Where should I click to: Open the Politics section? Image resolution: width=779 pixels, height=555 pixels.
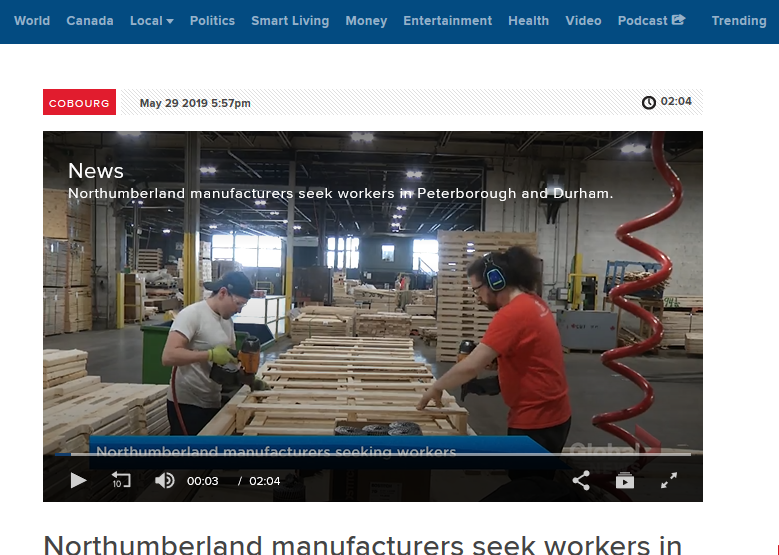pos(212,21)
